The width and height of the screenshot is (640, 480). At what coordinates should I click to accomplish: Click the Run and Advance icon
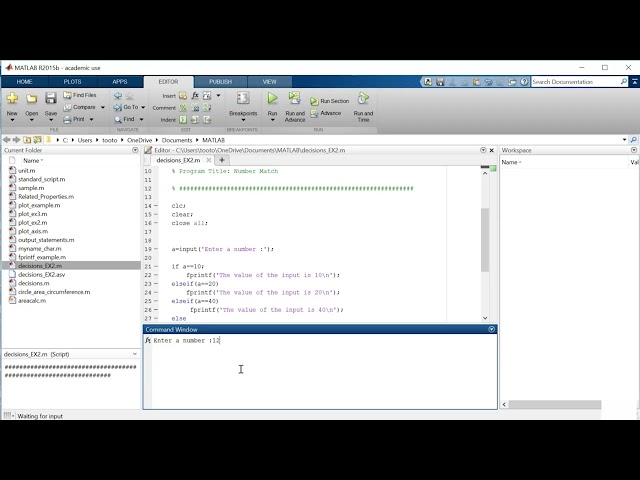pos(294,98)
